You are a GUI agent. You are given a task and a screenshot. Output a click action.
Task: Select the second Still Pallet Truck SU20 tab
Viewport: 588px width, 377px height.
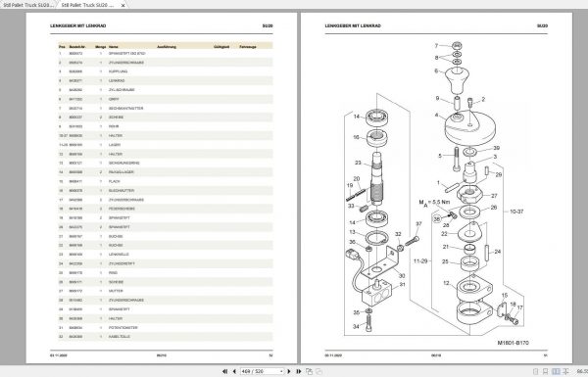[x=88, y=5]
